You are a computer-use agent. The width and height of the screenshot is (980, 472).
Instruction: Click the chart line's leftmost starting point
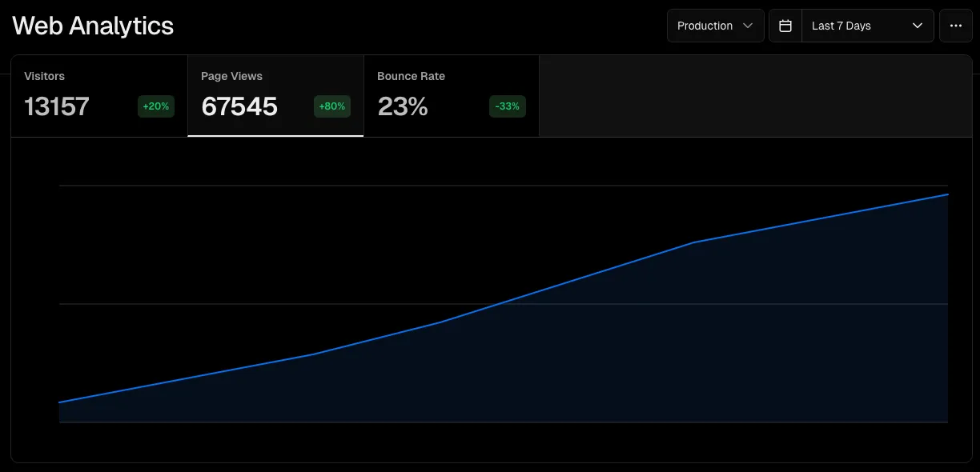60,402
